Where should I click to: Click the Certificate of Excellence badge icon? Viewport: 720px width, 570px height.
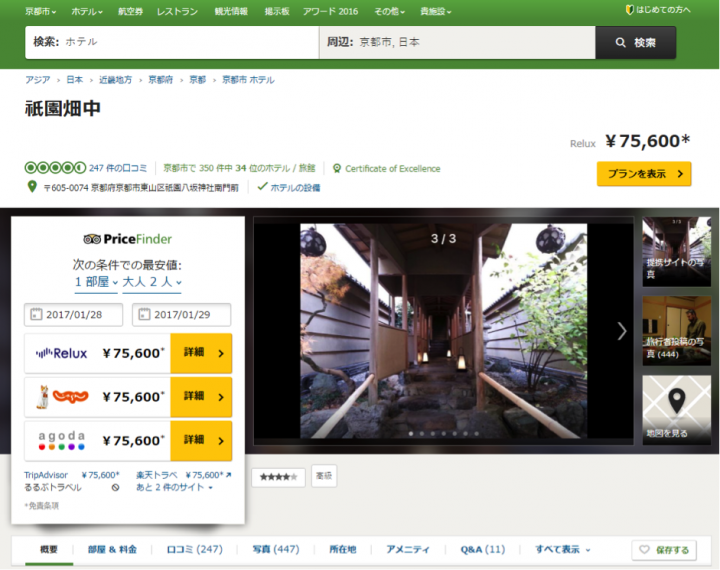click(337, 169)
